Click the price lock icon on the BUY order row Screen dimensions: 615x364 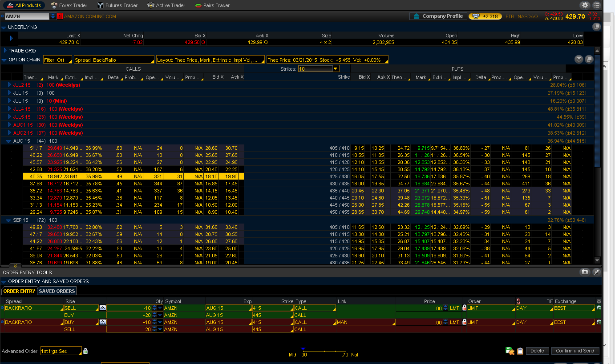(x=464, y=322)
